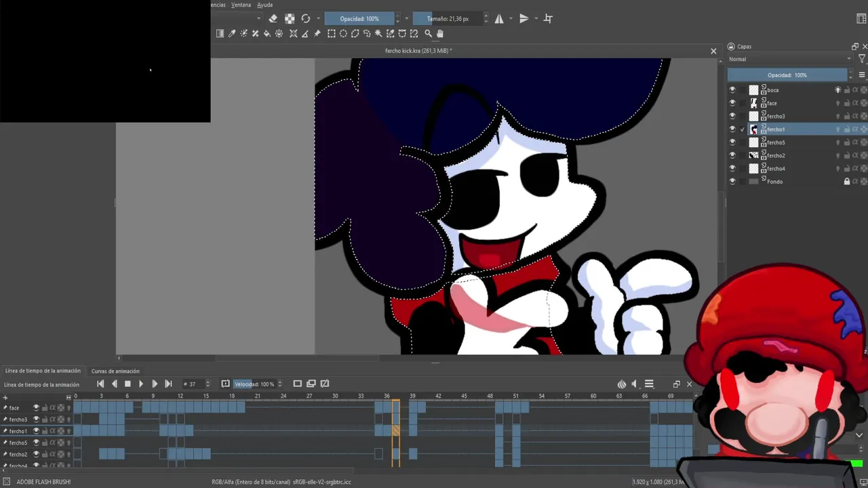The image size is (868, 488).
Task: Open timeline audio volume icon
Action: (x=635, y=384)
